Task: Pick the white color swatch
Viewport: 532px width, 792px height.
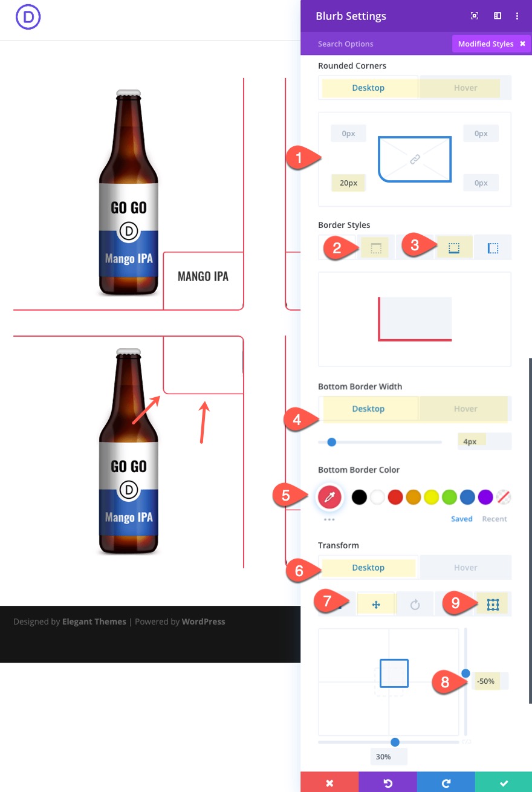Action: point(377,498)
